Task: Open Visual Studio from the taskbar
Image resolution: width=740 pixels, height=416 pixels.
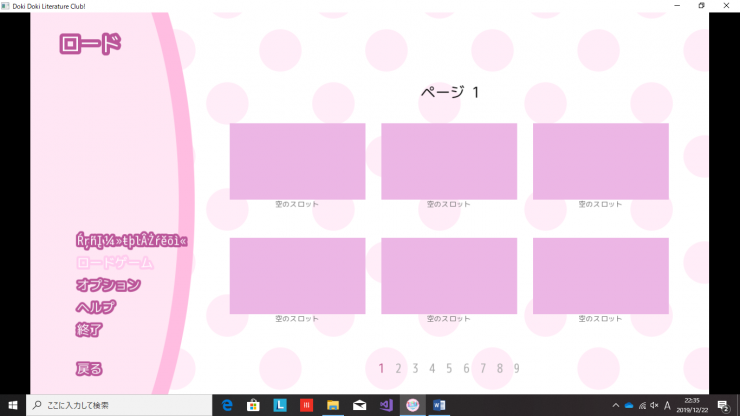Action: [386, 405]
